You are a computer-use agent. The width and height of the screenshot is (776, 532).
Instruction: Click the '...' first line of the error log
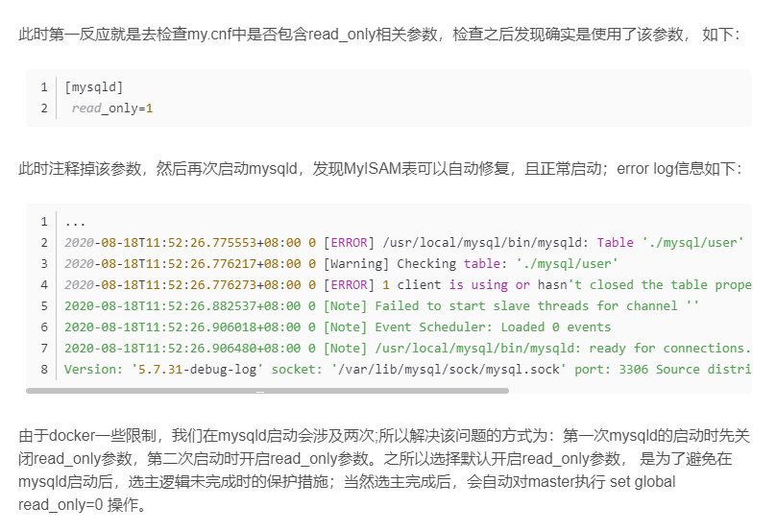[75, 222]
